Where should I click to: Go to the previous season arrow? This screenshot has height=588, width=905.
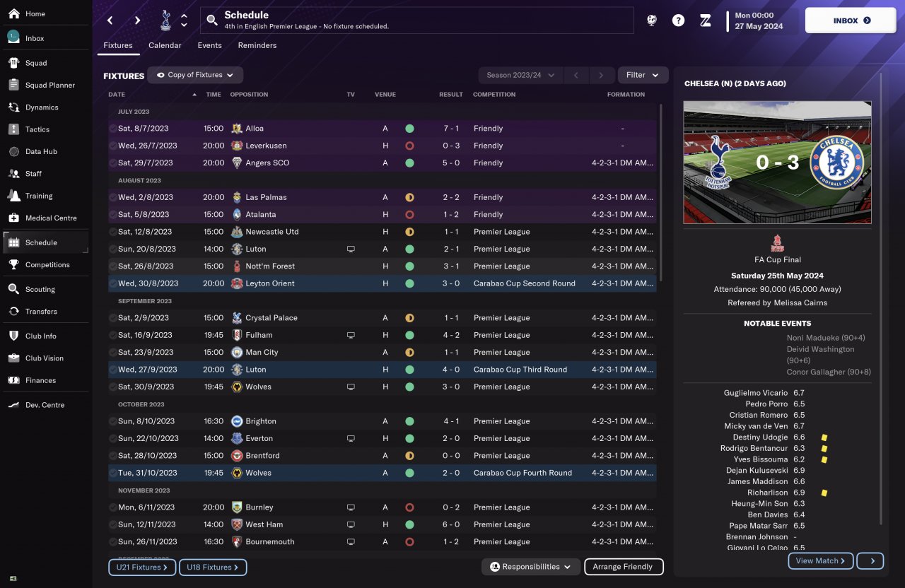pyautogui.click(x=576, y=75)
